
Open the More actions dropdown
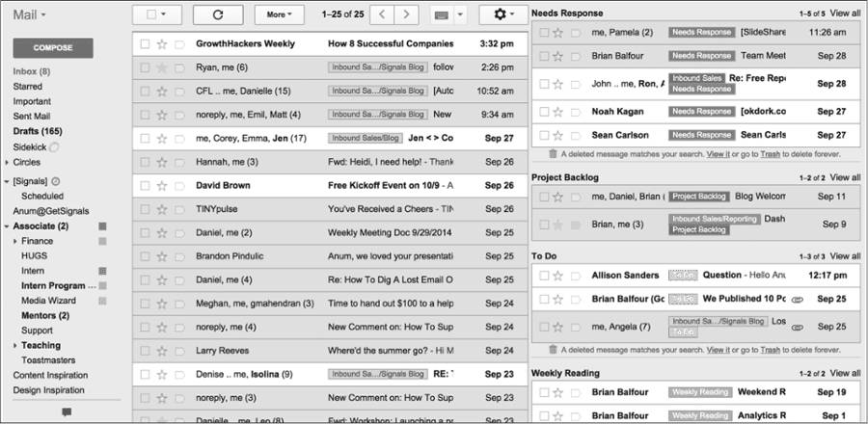coord(279,14)
